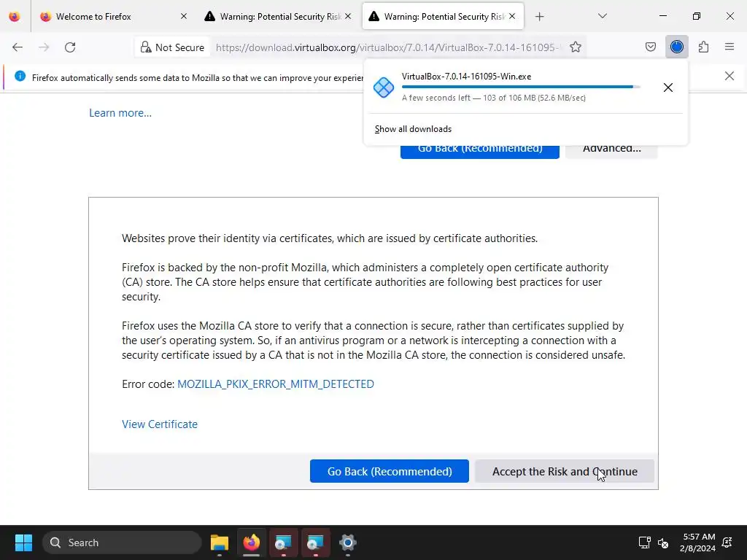
Task: Open File Explorer from taskbar
Action: pos(220,542)
